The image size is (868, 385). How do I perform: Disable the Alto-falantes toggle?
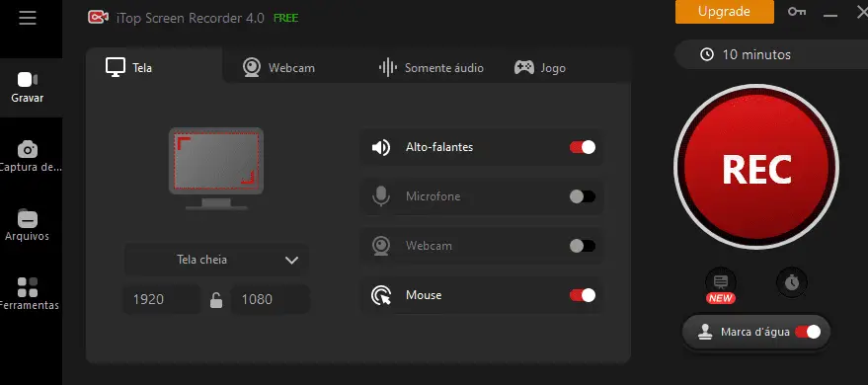583,147
